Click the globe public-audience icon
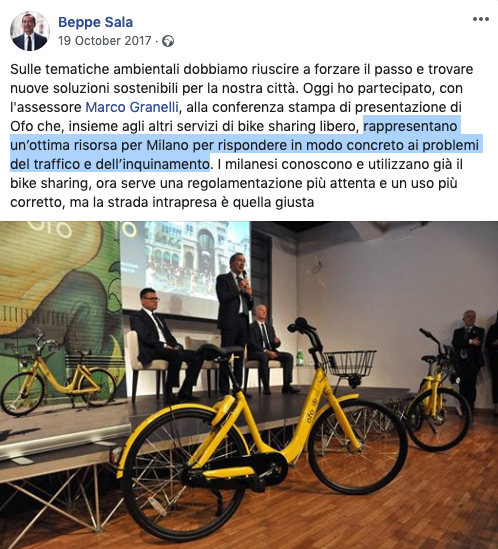 pyautogui.click(x=168, y=41)
